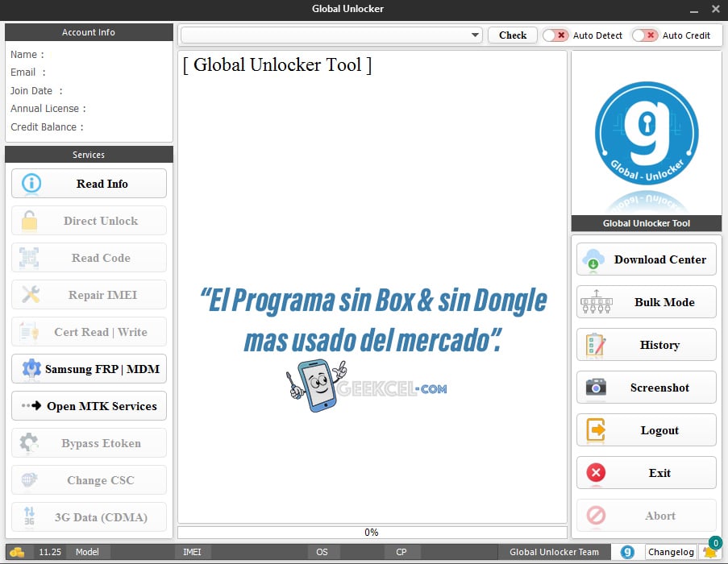Click the Bypass Etoken gear icon
Viewport: 728px width, 564px height.
coord(29,443)
